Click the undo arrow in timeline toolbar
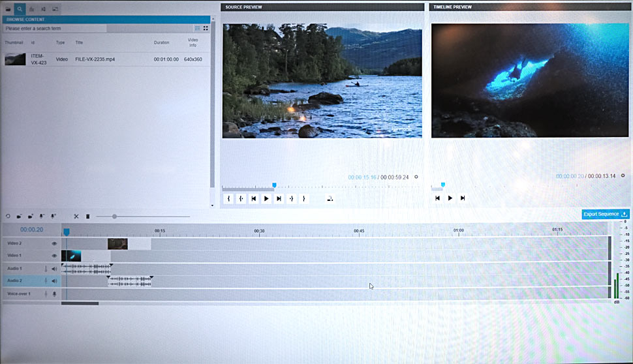 click(x=8, y=217)
